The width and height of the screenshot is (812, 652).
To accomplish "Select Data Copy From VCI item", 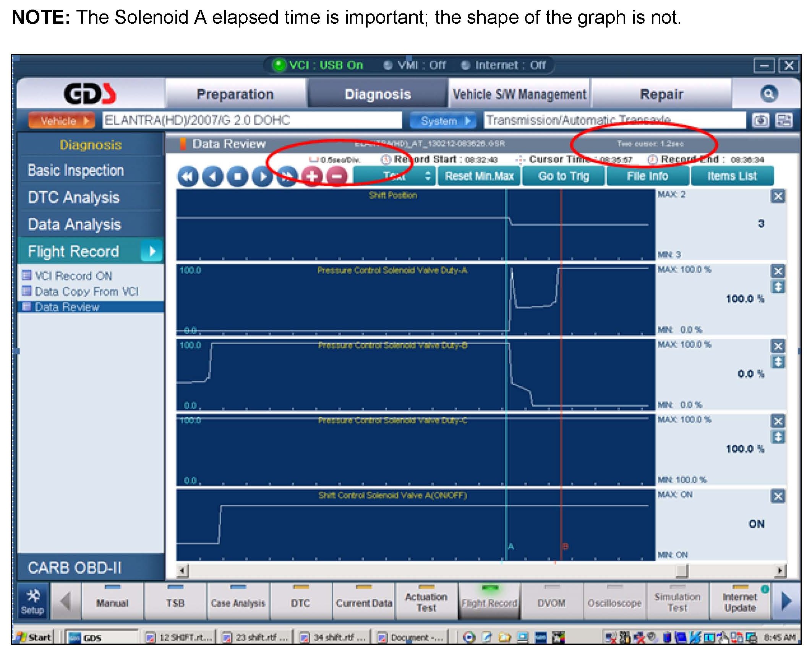I will coord(86,291).
